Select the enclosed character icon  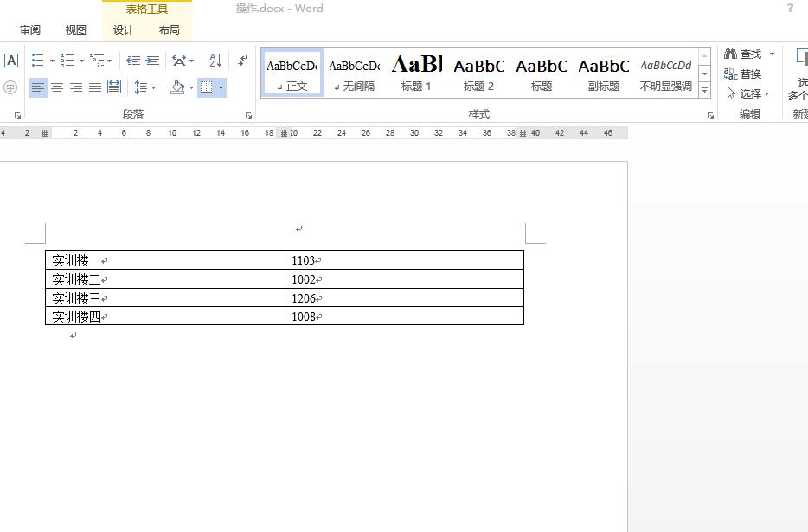point(10,87)
